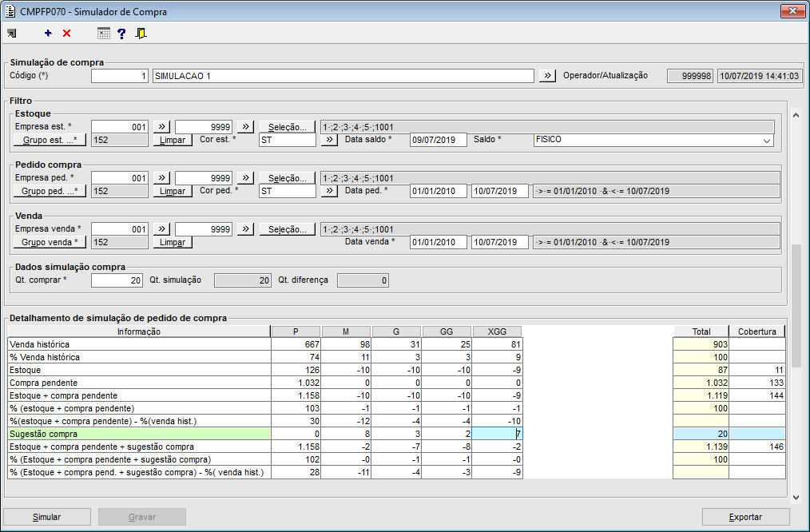Click the Seleção button in Venda
Image resolution: width=810 pixels, height=532 pixels.
[288, 228]
